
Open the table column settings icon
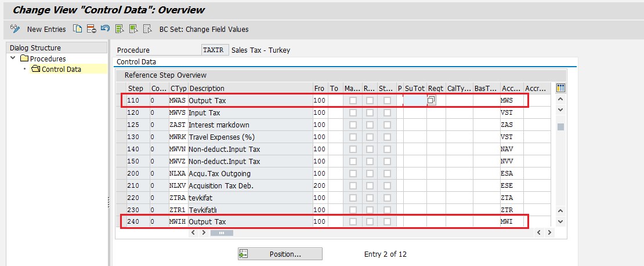coord(560,88)
